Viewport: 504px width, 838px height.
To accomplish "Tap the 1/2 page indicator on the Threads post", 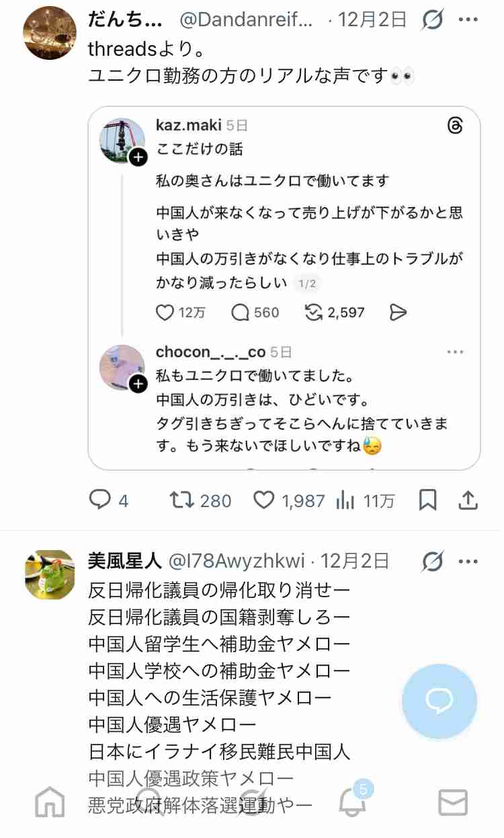I will tap(308, 284).
